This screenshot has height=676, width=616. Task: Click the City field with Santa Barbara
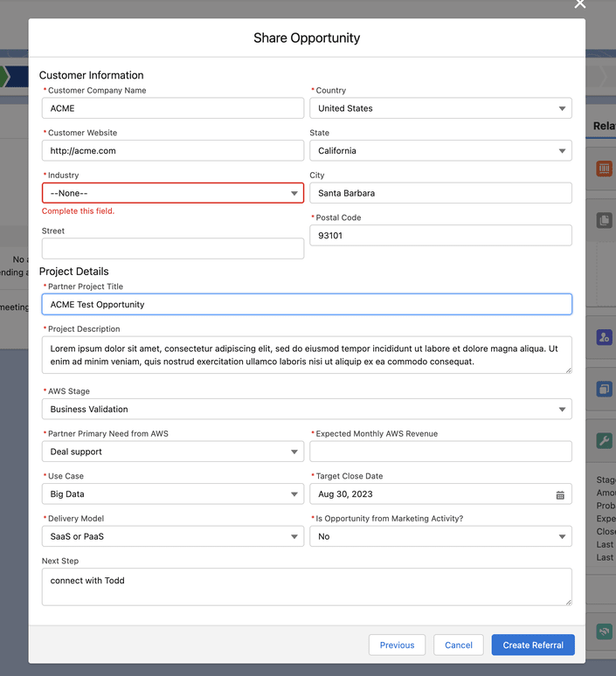(440, 193)
